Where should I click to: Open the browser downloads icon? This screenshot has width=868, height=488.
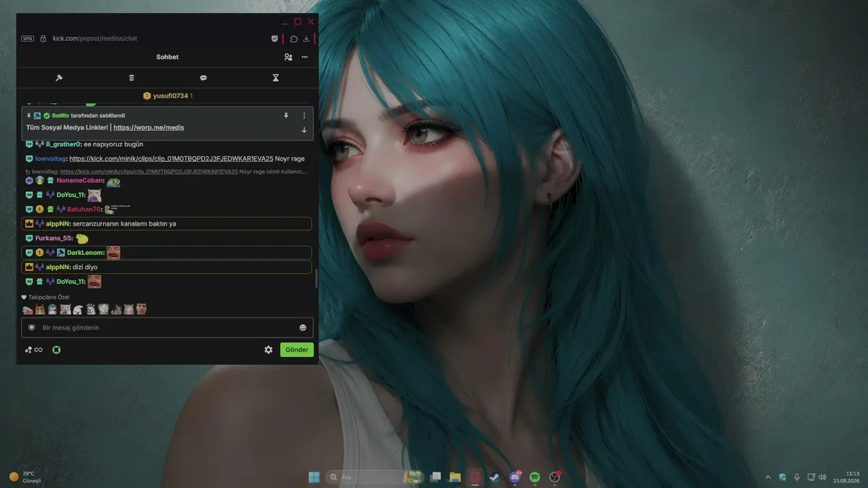click(307, 39)
